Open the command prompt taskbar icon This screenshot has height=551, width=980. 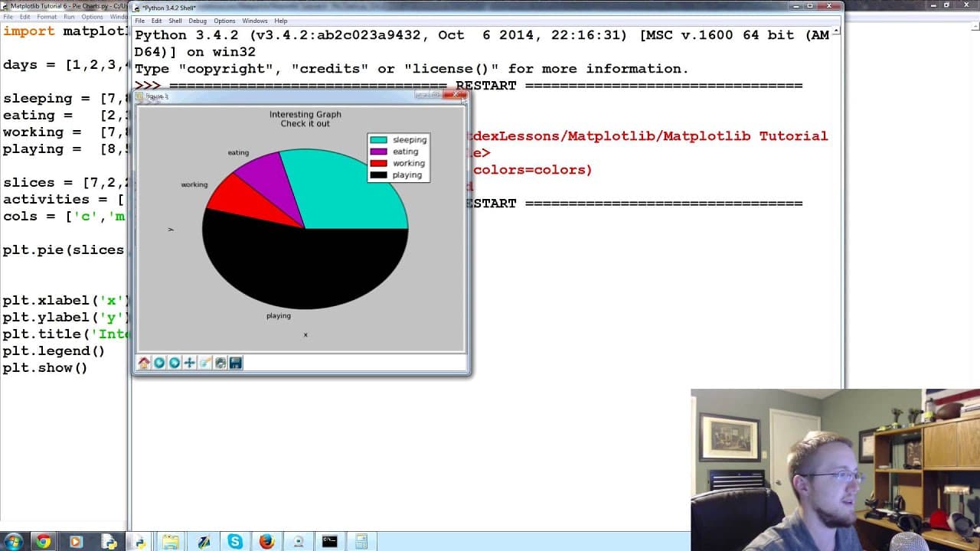329,542
